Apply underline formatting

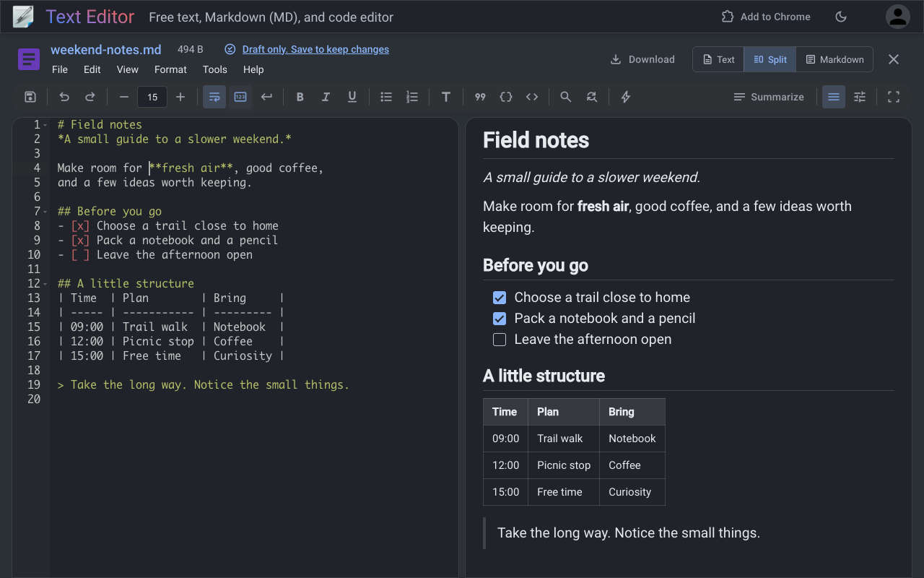click(352, 97)
